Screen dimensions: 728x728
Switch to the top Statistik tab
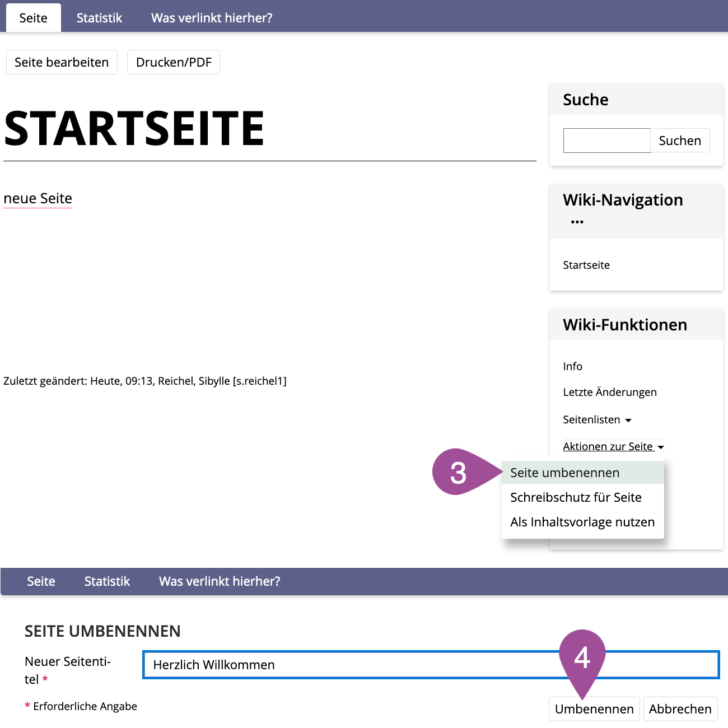point(99,18)
